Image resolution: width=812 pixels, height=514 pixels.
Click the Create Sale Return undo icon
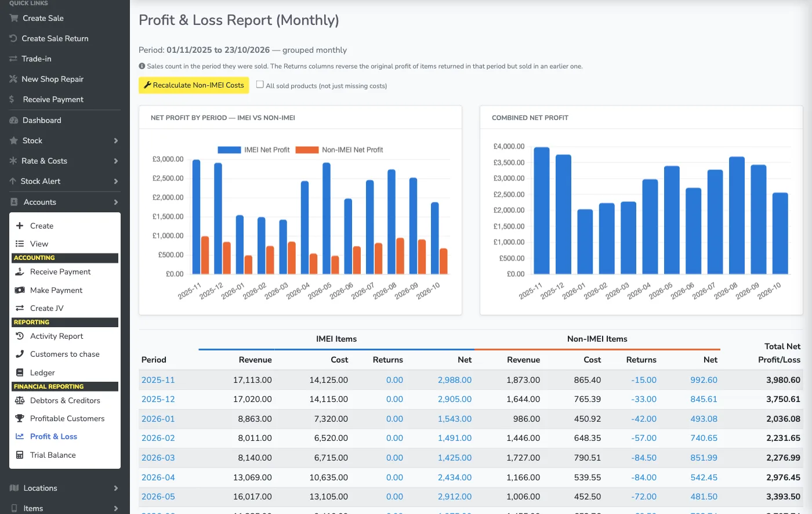pyautogui.click(x=13, y=38)
